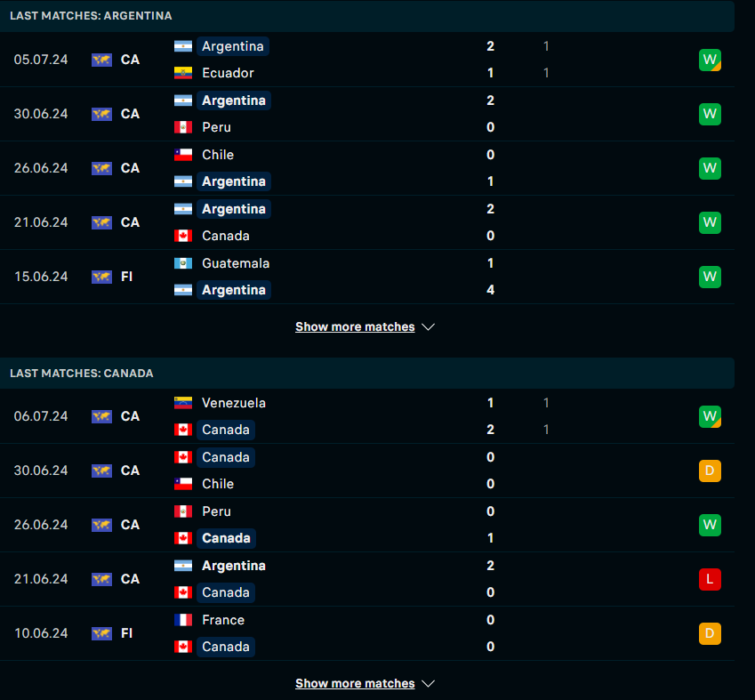Open Last Matches: Canada header

click(82, 373)
